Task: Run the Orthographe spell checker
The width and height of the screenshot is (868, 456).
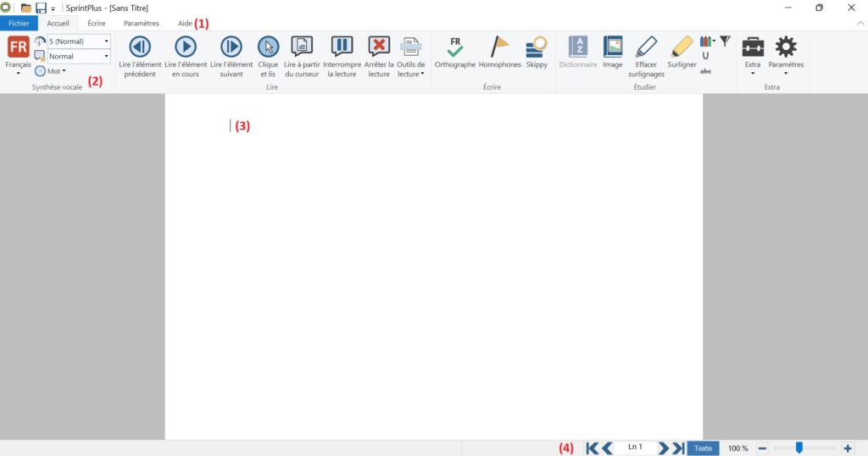Action: 455,53
